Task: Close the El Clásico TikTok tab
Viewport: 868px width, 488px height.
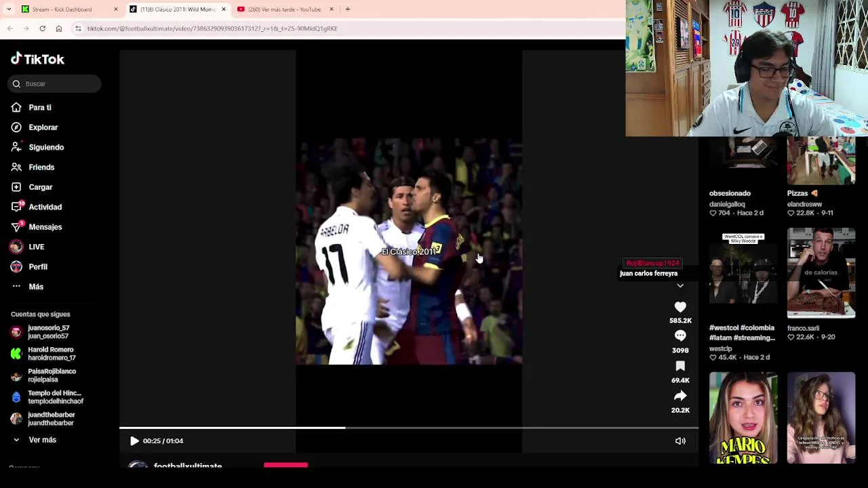Action: click(x=223, y=9)
